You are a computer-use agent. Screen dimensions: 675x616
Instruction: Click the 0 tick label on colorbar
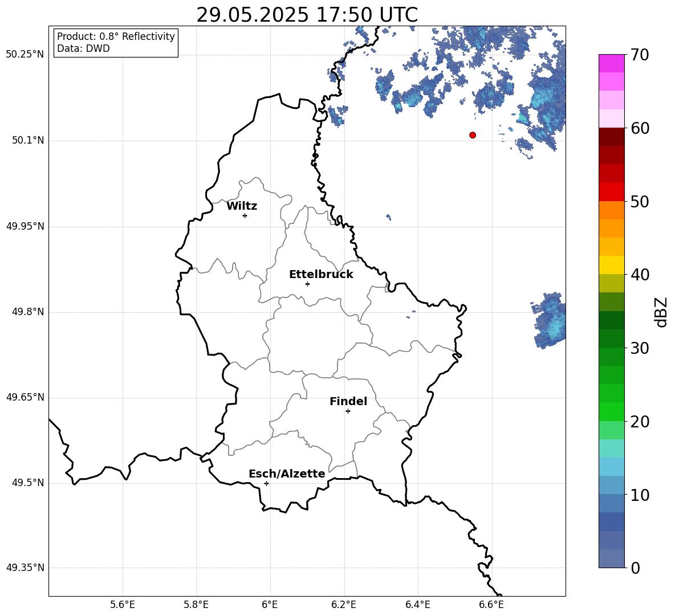coord(636,568)
